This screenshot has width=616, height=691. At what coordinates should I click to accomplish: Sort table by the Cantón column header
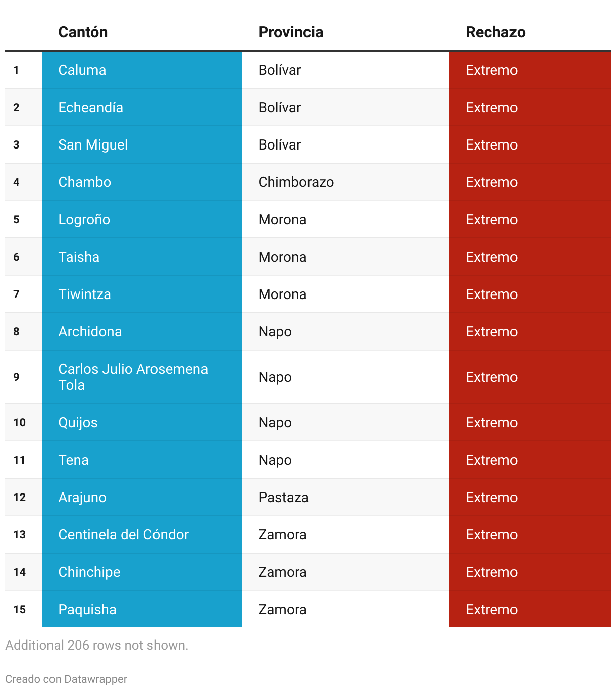(x=83, y=32)
